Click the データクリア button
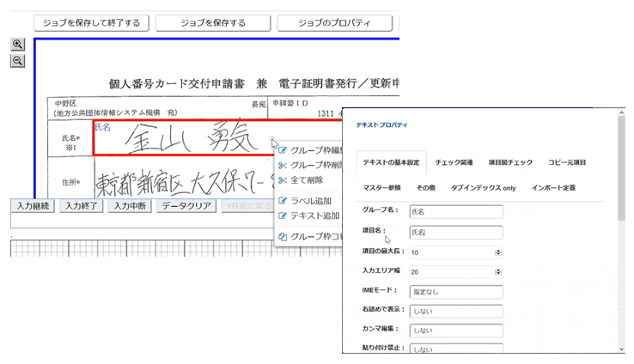Screen dimensions: 634x364 [x=186, y=206]
